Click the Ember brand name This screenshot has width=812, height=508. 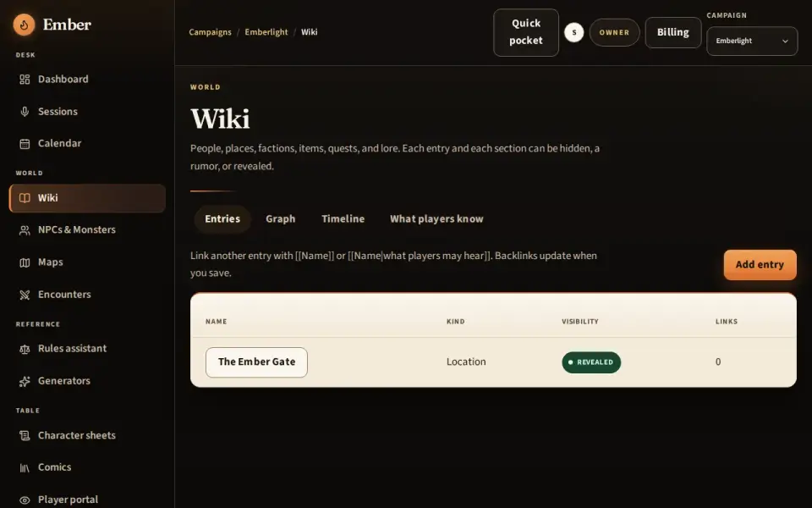(67, 25)
